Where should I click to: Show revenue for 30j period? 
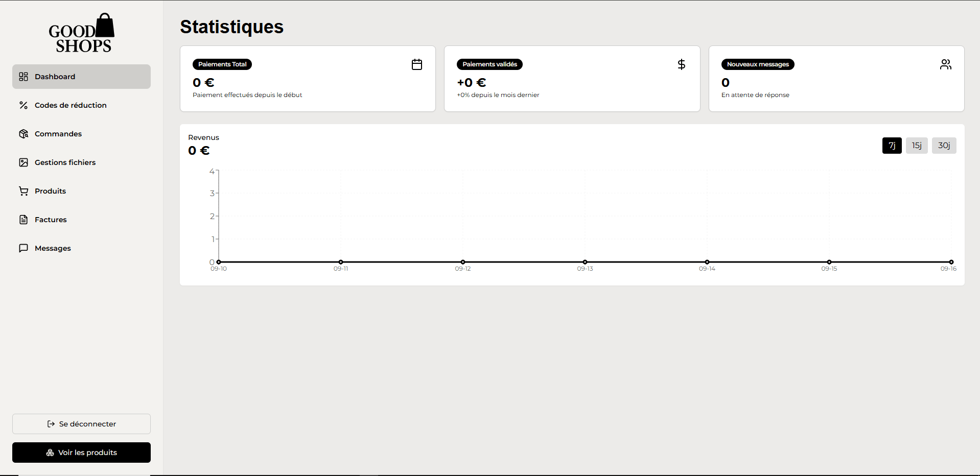(x=944, y=146)
